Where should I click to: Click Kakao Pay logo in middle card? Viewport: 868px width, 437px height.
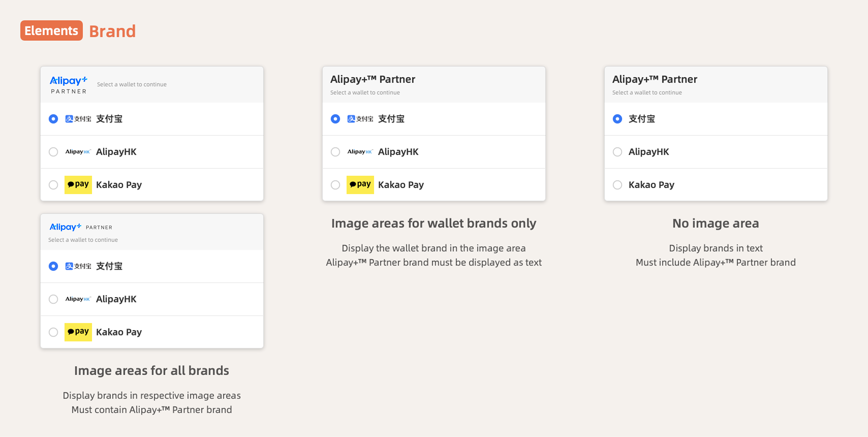(360, 185)
